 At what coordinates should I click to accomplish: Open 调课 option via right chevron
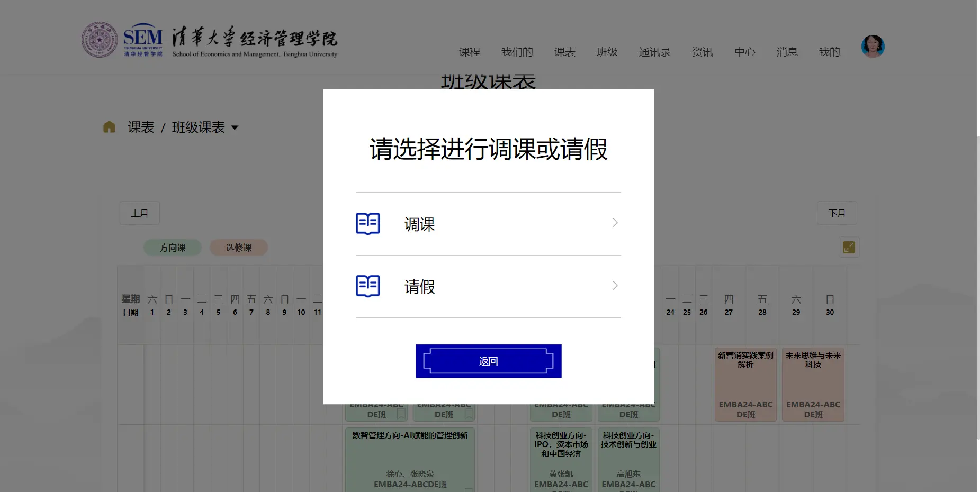[x=615, y=223]
